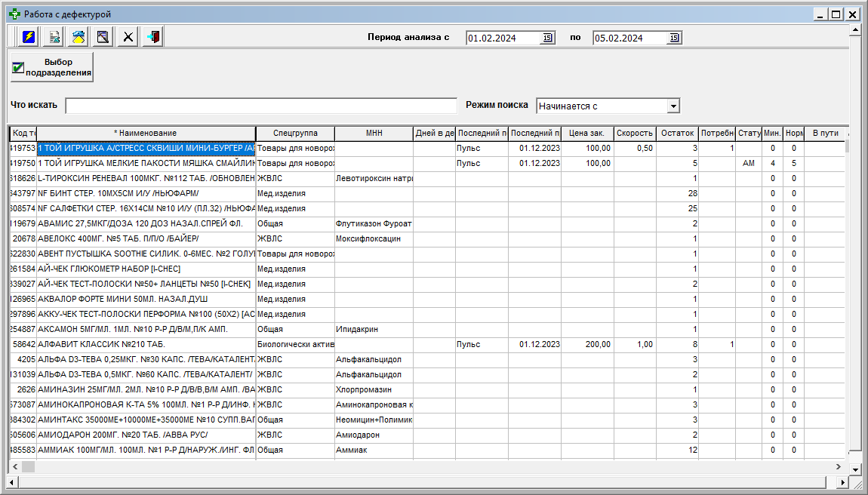The height and width of the screenshot is (495, 868).
Task: Select the row ТОЙ ИГРУШКА А/СТРЕСС СКВИШИ МИНИ-БУРГЕР
Action: [x=427, y=149]
